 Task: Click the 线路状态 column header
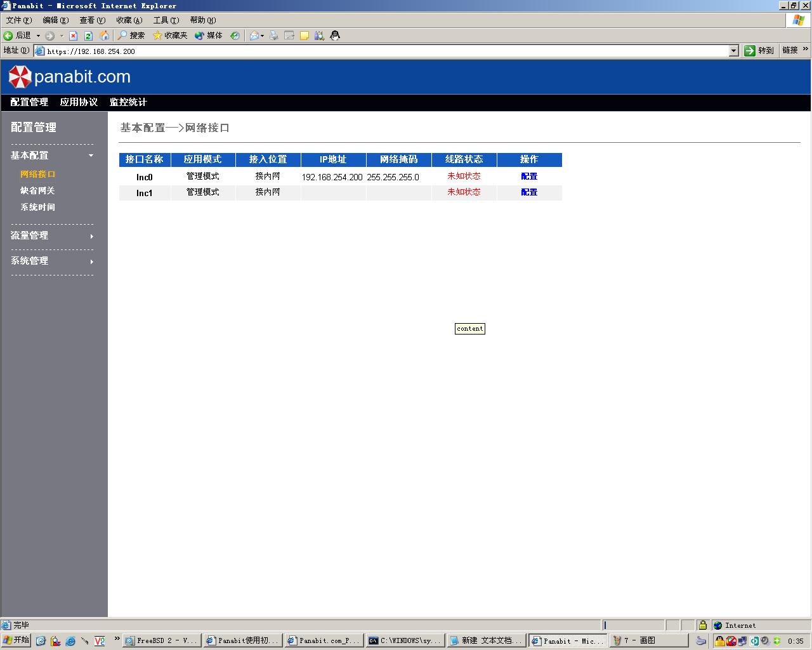coord(464,159)
